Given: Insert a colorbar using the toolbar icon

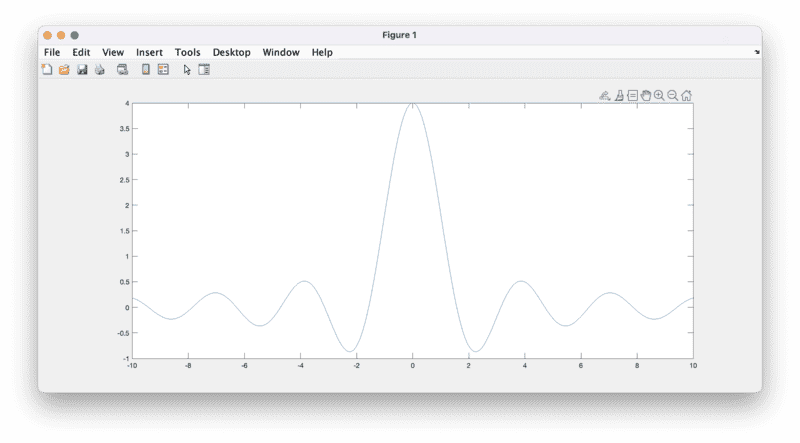Looking at the screenshot, I should [x=146, y=69].
